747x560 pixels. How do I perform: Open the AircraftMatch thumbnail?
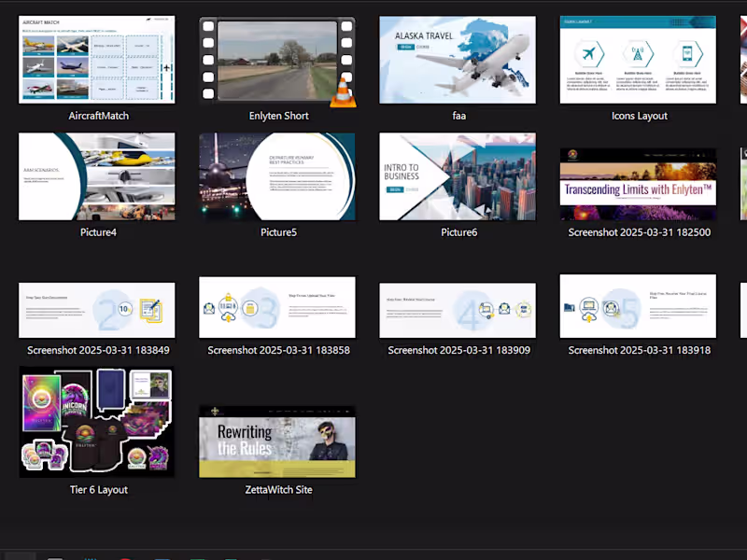point(97,59)
